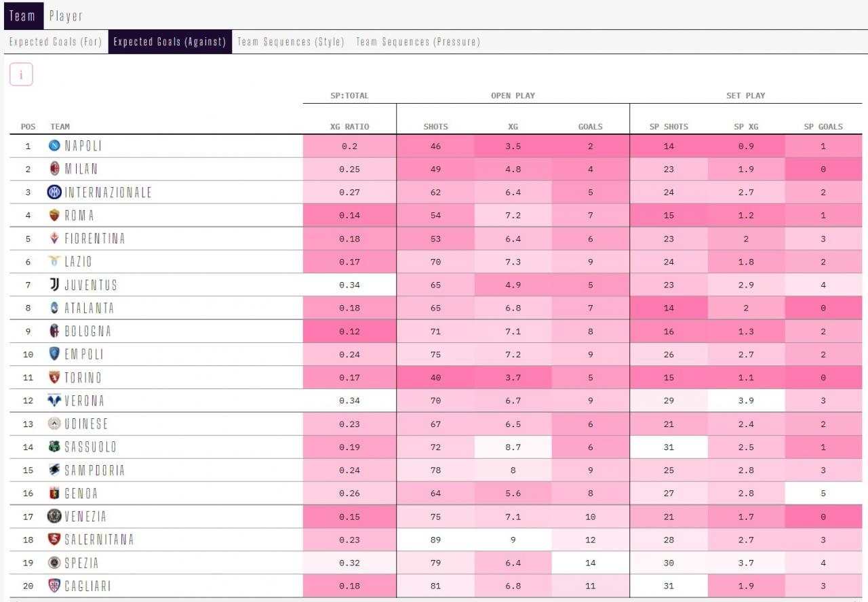This screenshot has width=868, height=602.
Task: Sort by open play GOALS header
Action: point(590,127)
